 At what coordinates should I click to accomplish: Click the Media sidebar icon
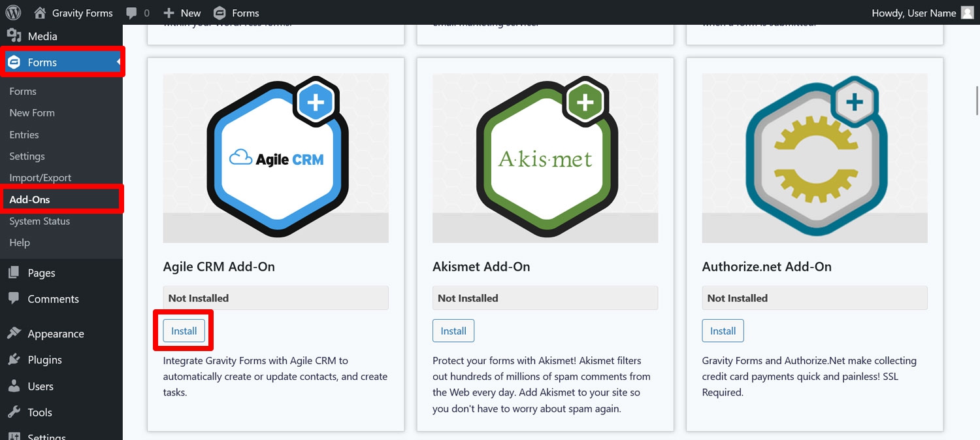tap(14, 36)
